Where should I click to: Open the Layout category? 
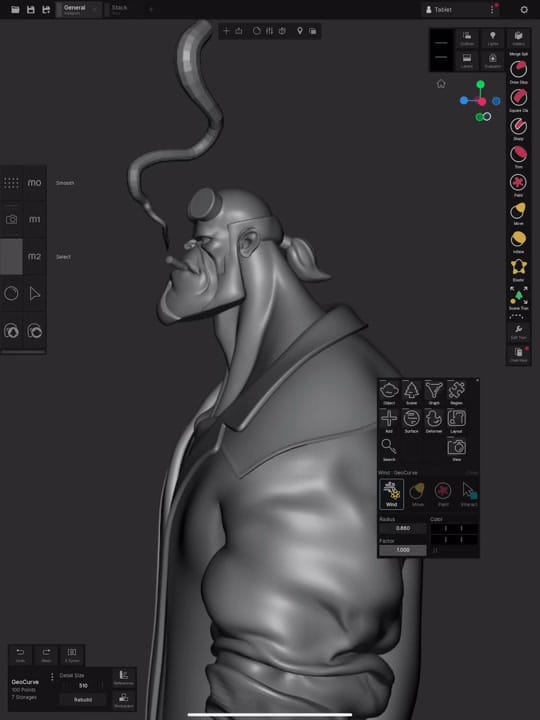click(456, 421)
